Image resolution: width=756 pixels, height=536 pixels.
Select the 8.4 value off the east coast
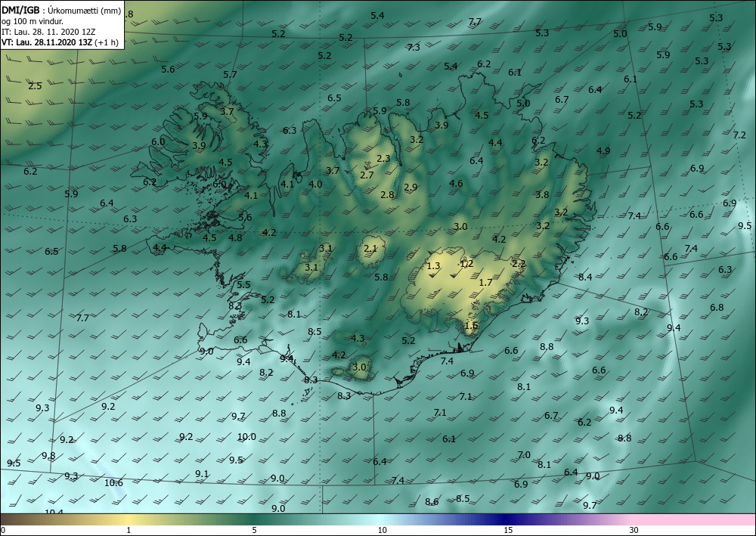point(585,277)
